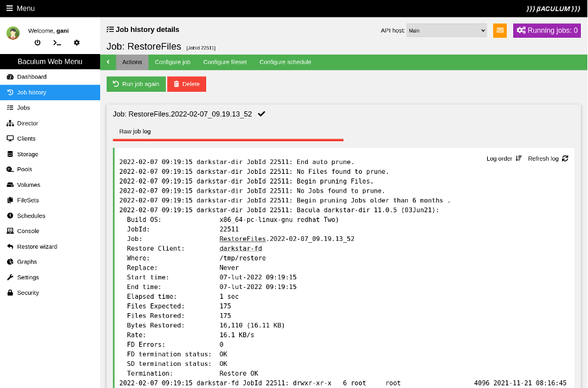This screenshot has width=588, height=388.
Task: Open the terminal console icon under Welcome, gani
Action: coord(57,43)
